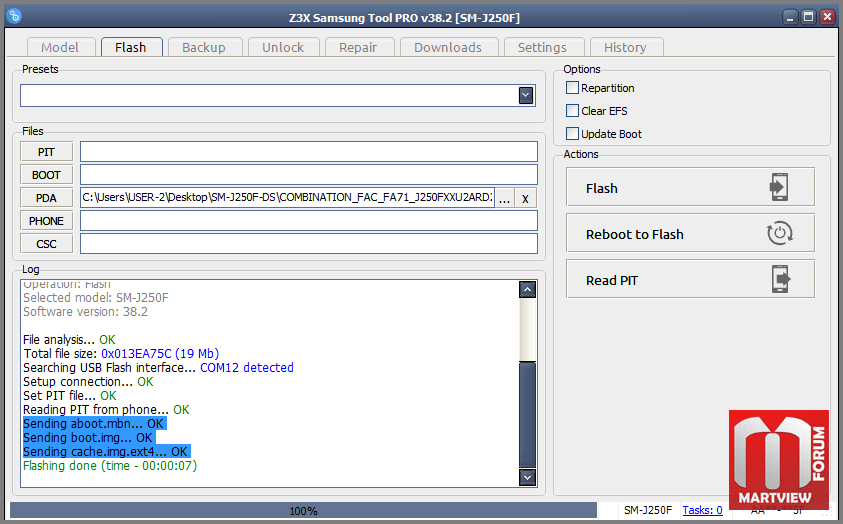Click the 'Setup connection... OK' log line
Image resolution: width=843 pixels, height=524 pixels.
pyautogui.click(x=88, y=382)
